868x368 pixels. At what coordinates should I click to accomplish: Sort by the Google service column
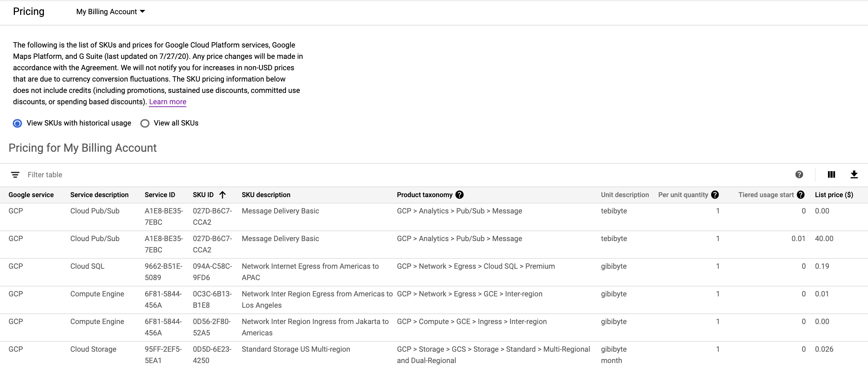click(31, 195)
